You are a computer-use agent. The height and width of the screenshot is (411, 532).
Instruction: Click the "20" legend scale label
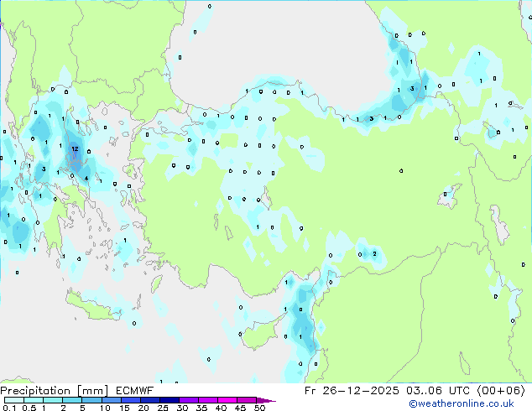click(143, 408)
